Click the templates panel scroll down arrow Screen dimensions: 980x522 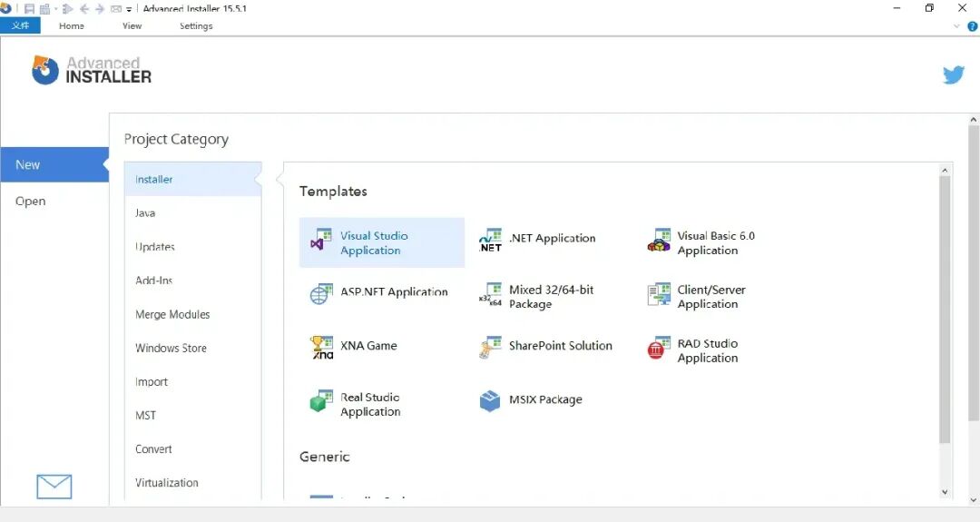click(x=945, y=492)
